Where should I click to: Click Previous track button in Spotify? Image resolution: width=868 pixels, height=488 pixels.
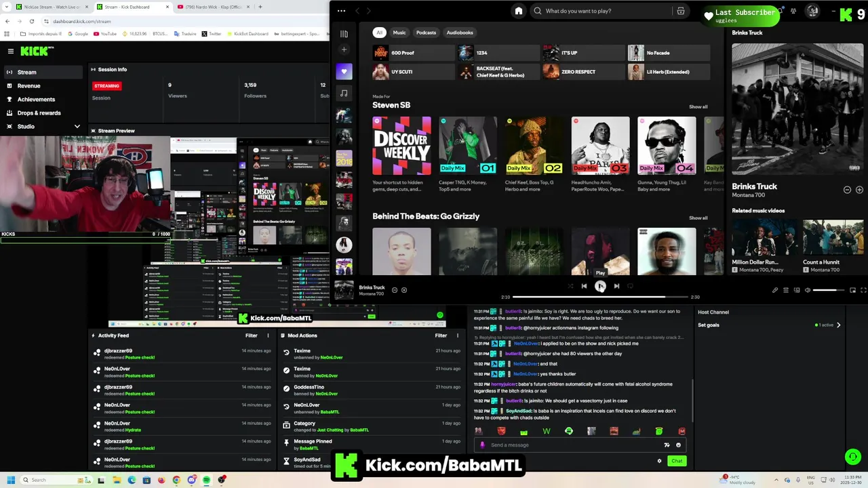tap(584, 286)
